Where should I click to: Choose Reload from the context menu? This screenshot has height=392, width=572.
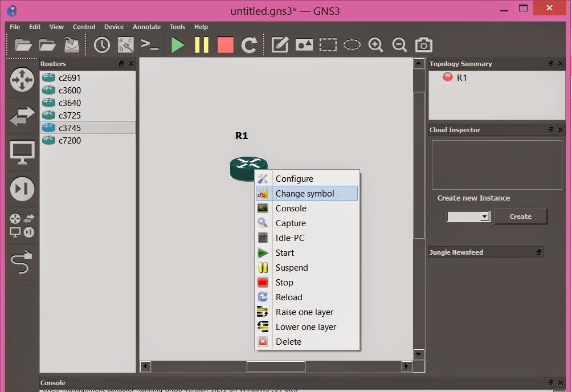[307, 297]
